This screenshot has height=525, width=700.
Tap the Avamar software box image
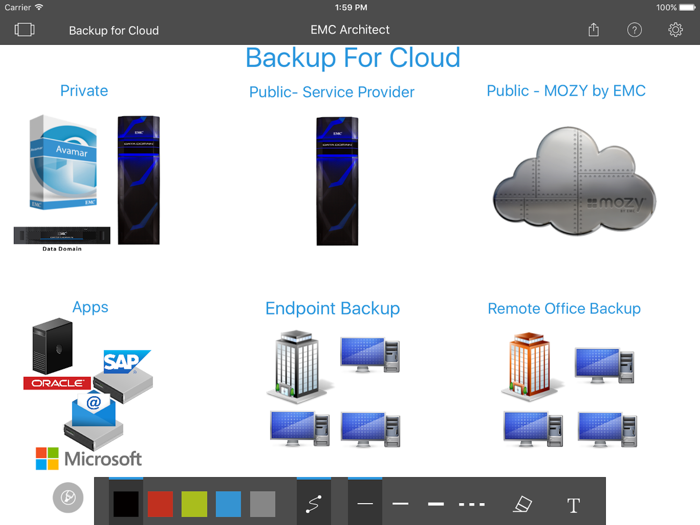click(63, 162)
